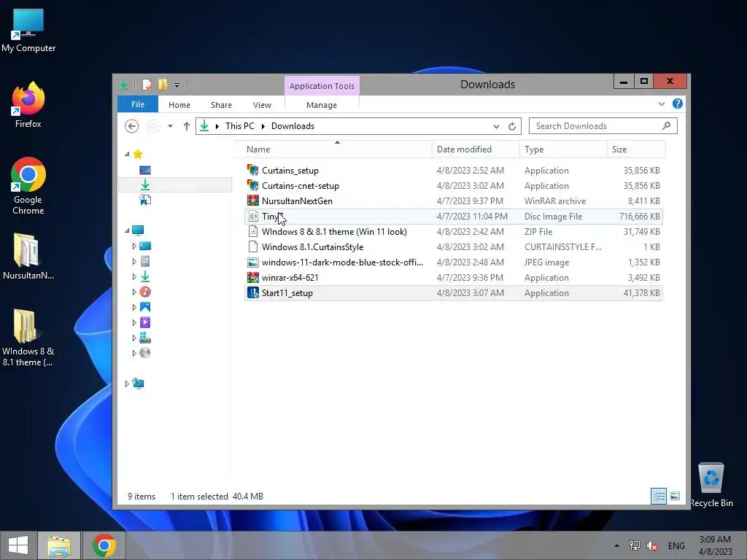
Task: Select the Start11_setup application
Action: pos(453,293)
